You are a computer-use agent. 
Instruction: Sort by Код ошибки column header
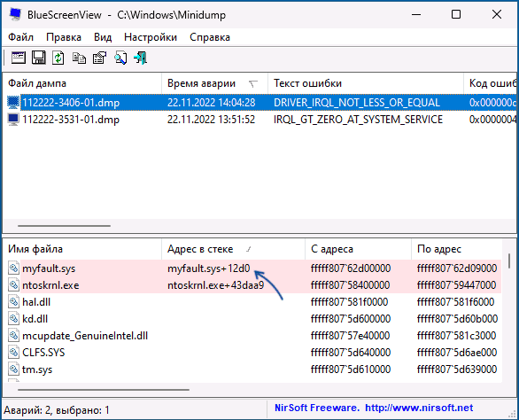coord(490,83)
